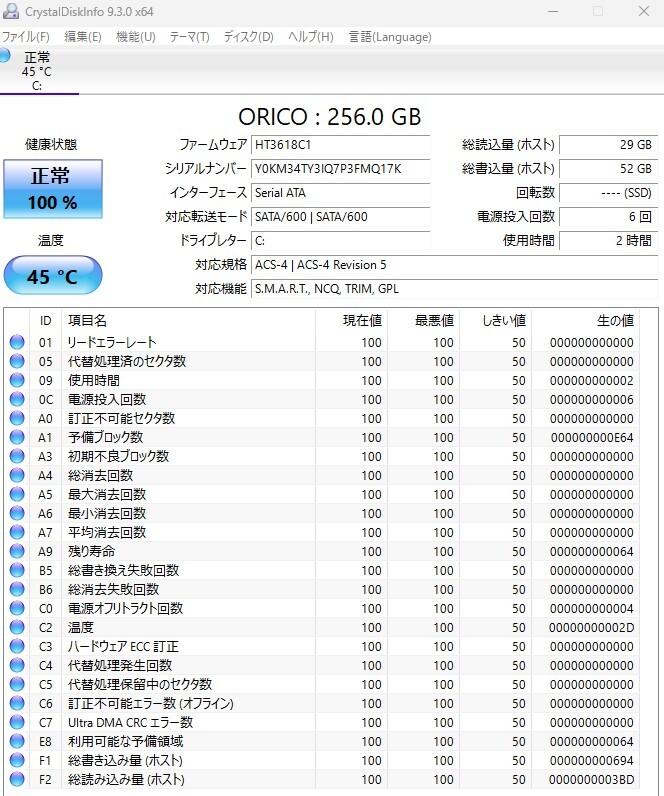Select the C: drive tab showing 正常 45 °C

37,71
